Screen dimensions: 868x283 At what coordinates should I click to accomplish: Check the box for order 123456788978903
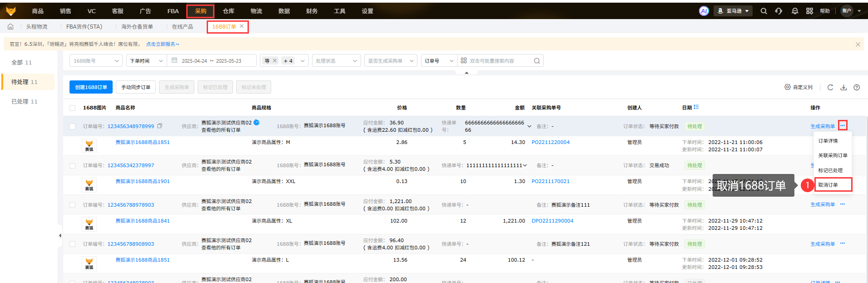click(73, 205)
